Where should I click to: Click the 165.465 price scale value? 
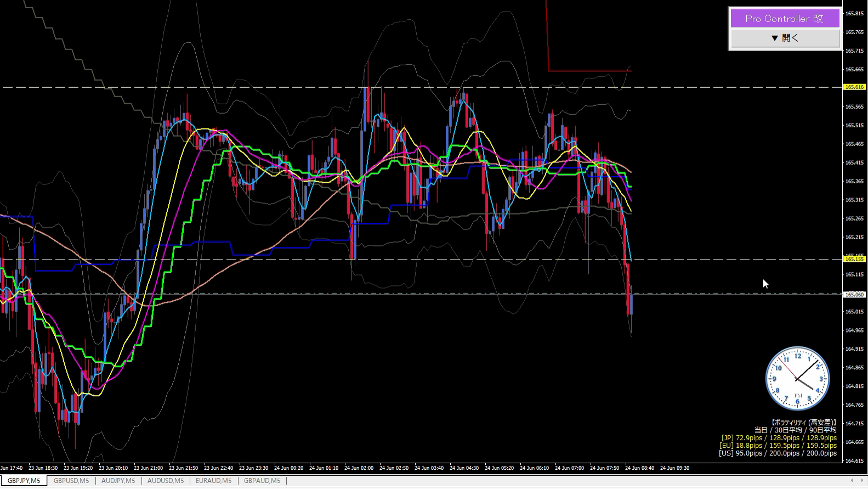point(854,144)
